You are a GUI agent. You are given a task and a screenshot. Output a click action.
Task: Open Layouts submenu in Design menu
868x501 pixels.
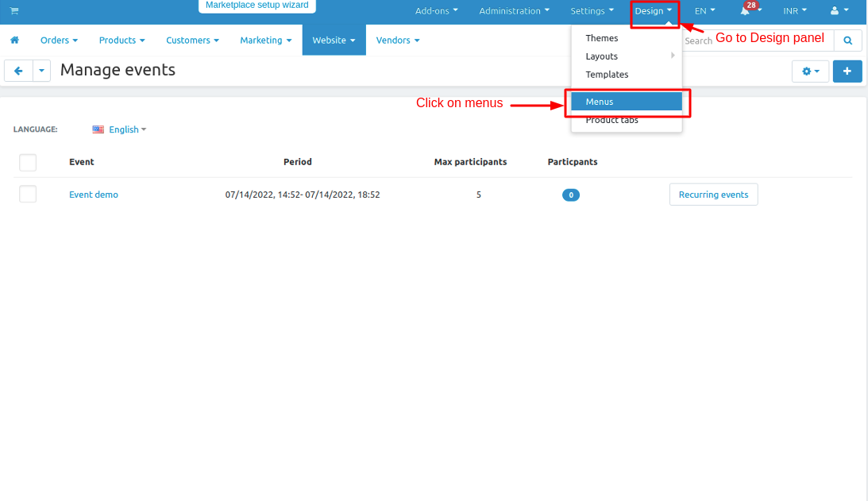point(602,56)
